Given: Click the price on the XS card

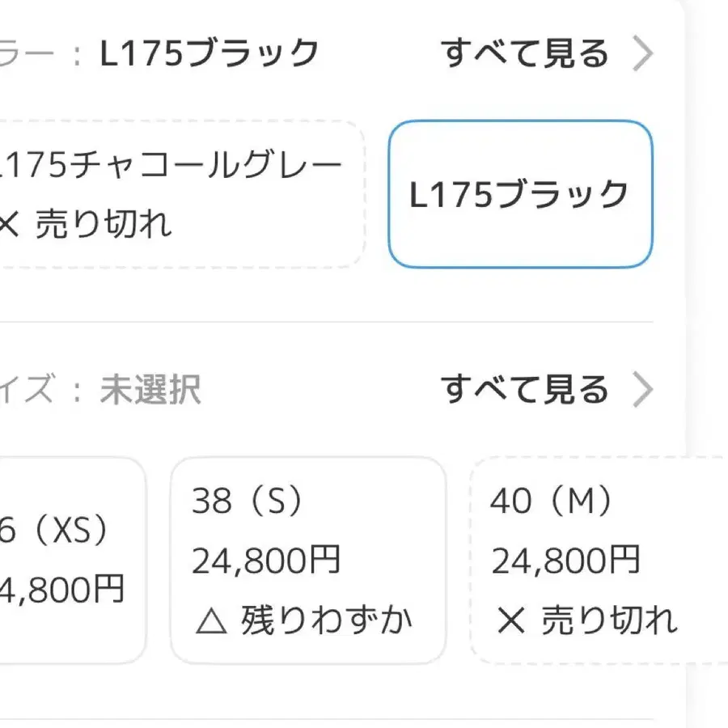Looking at the screenshot, I should pyautogui.click(x=63, y=591).
